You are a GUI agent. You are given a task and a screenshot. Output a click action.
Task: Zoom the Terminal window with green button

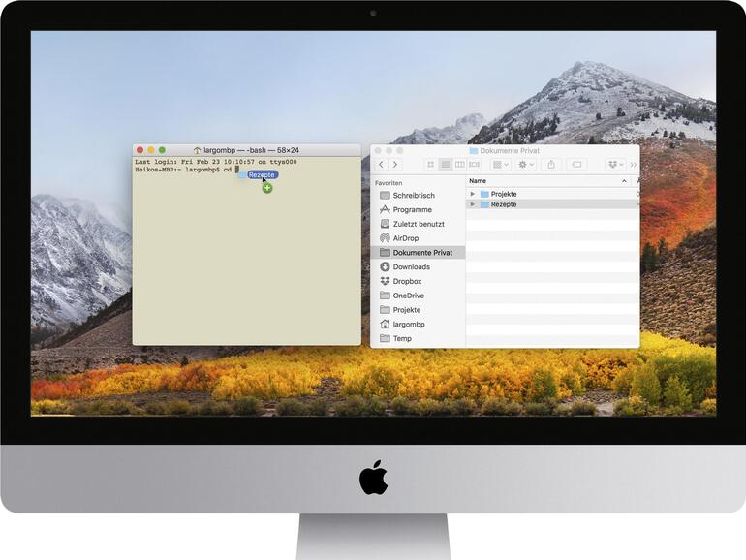pyautogui.click(x=162, y=150)
